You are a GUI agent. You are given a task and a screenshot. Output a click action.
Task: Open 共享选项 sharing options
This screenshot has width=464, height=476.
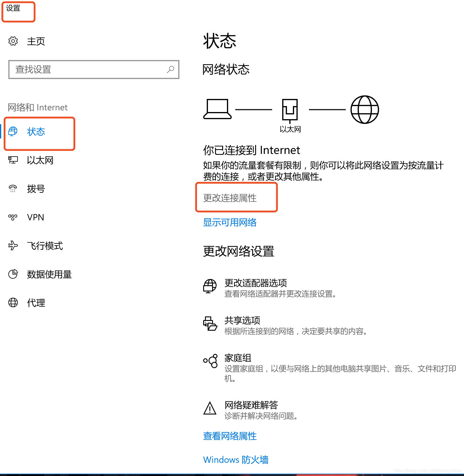click(242, 320)
